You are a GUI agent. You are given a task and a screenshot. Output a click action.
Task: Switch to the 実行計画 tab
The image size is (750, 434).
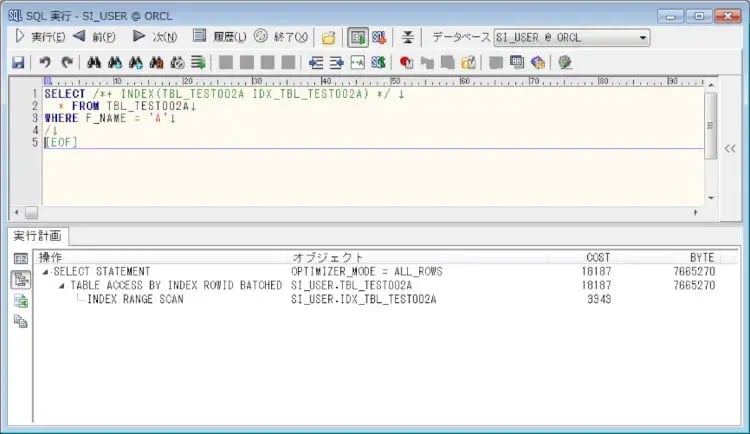click(38, 236)
